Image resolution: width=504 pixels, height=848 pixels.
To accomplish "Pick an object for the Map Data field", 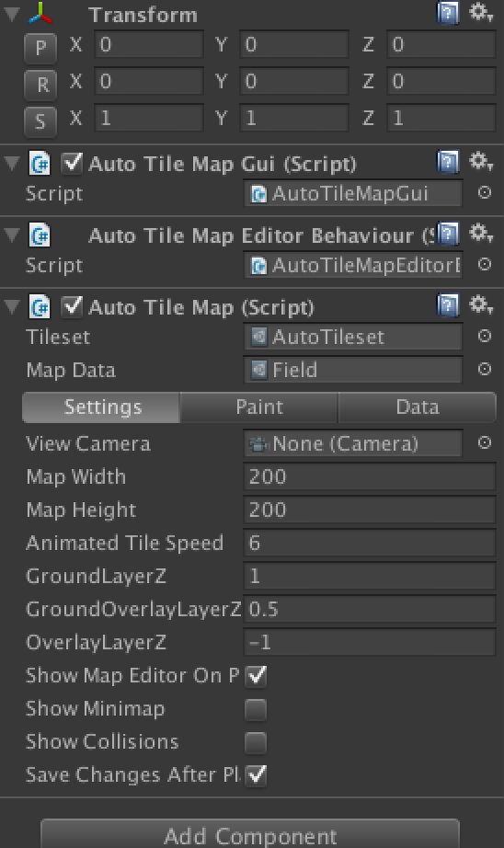I will (485, 370).
